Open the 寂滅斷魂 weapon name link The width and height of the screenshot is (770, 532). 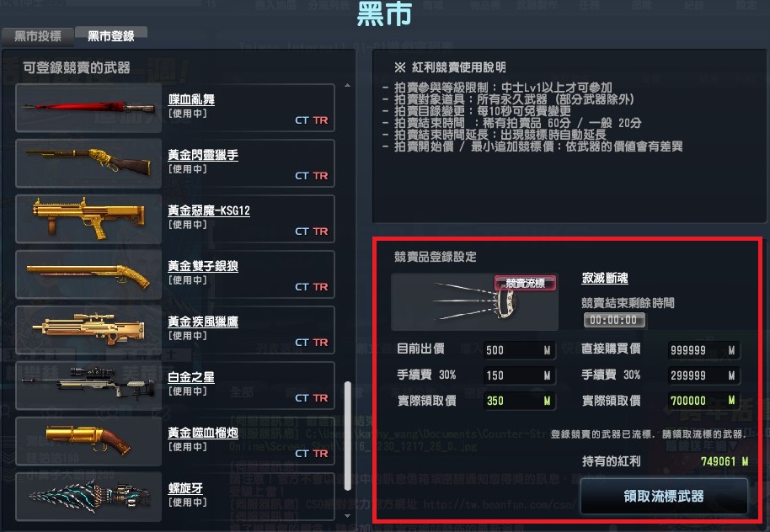605,279
